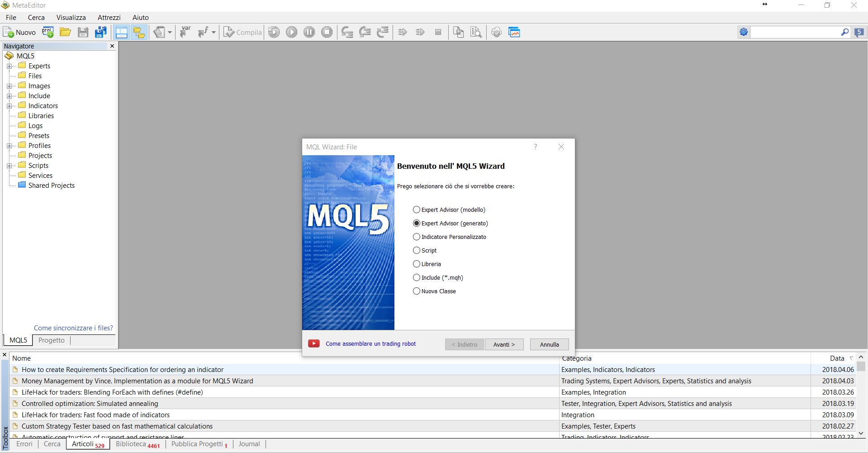Select Include (*.mqh) radio button
The height and width of the screenshot is (453, 868).
click(417, 277)
